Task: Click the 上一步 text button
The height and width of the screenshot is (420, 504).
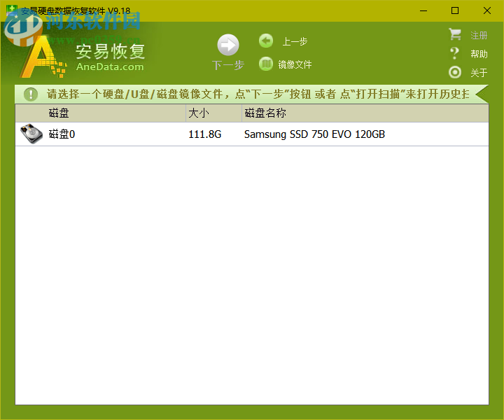Action: click(295, 41)
